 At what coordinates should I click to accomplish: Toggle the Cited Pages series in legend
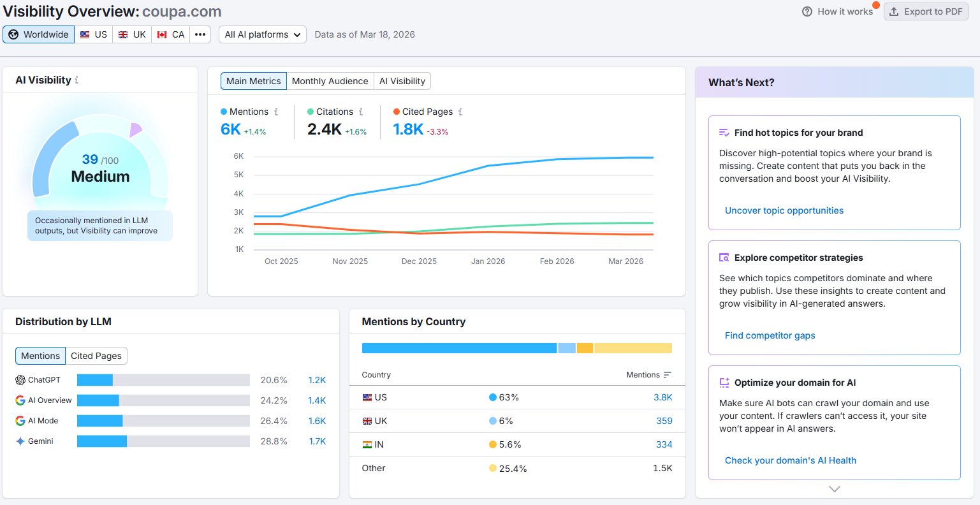pyautogui.click(x=423, y=112)
